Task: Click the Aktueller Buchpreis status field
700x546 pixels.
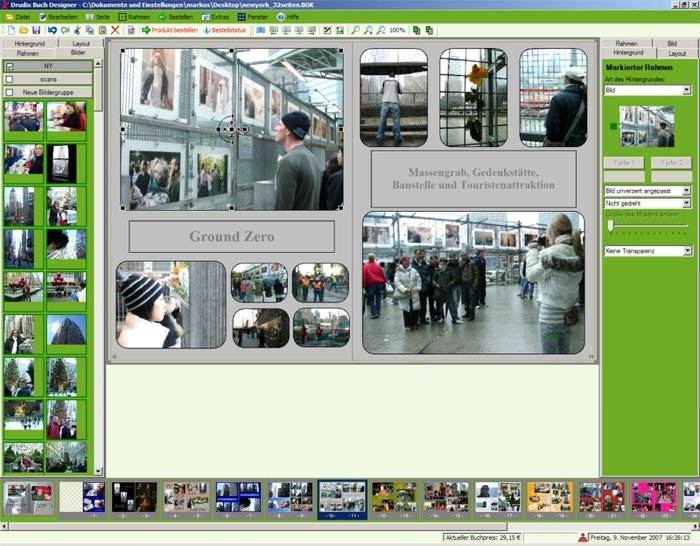Action: (x=483, y=538)
